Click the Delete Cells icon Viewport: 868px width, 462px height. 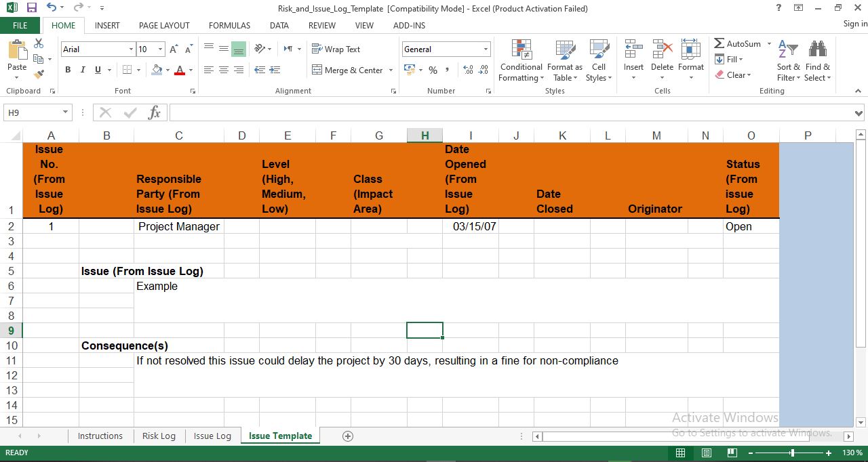point(662,60)
